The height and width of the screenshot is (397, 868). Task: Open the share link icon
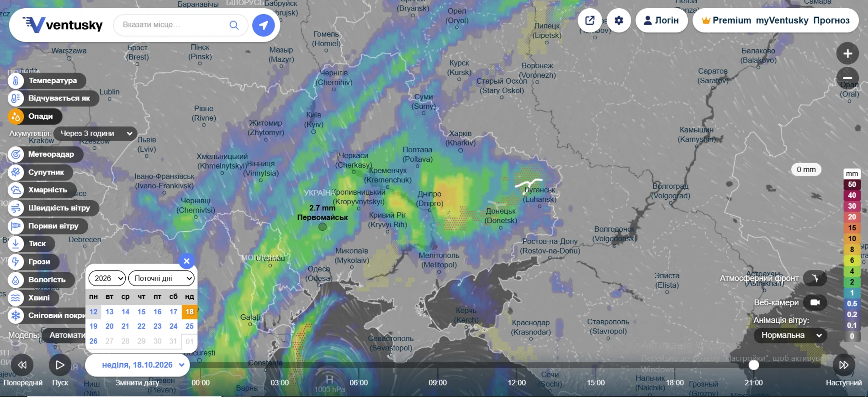point(590,21)
